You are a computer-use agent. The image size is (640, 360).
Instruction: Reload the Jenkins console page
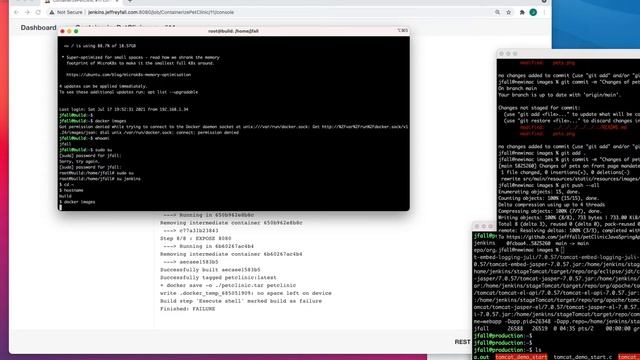click(38, 12)
